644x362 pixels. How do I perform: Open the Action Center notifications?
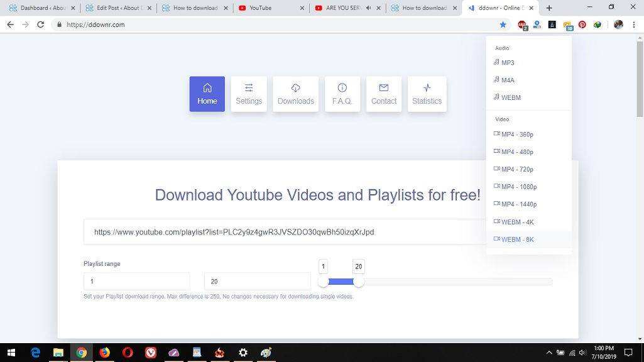628,353
